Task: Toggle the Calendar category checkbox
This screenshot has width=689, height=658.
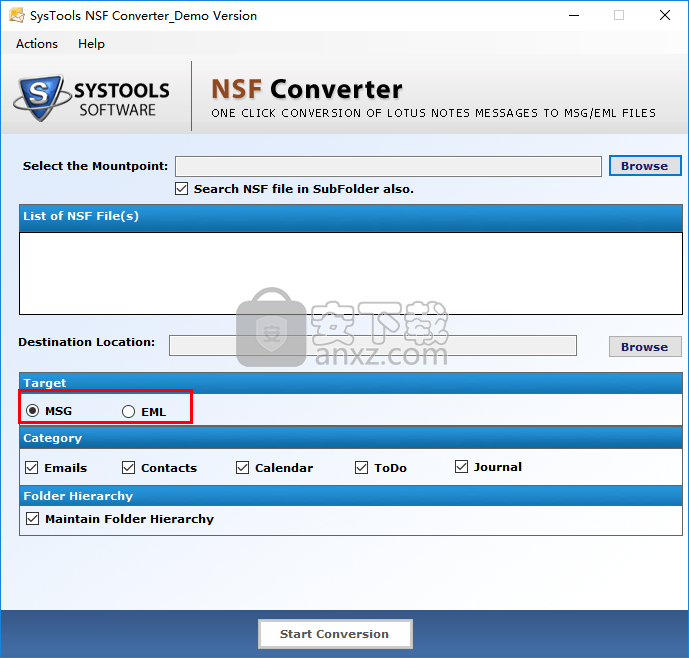Action: pyautogui.click(x=242, y=468)
